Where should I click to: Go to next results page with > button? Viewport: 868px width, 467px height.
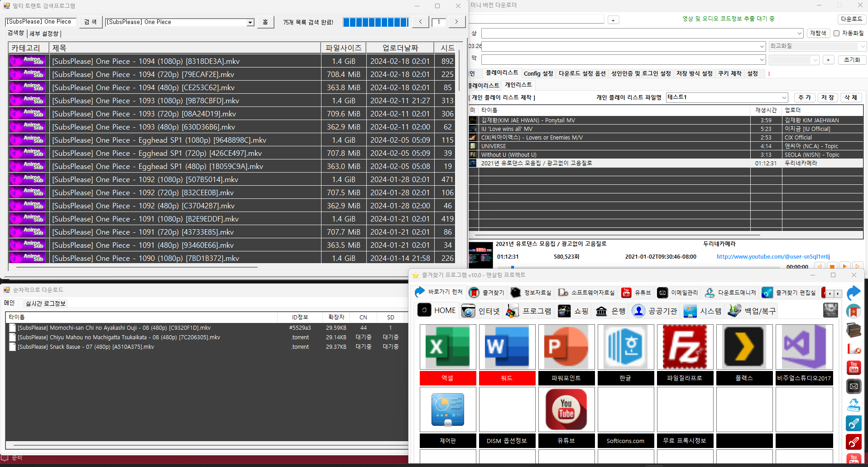point(456,22)
